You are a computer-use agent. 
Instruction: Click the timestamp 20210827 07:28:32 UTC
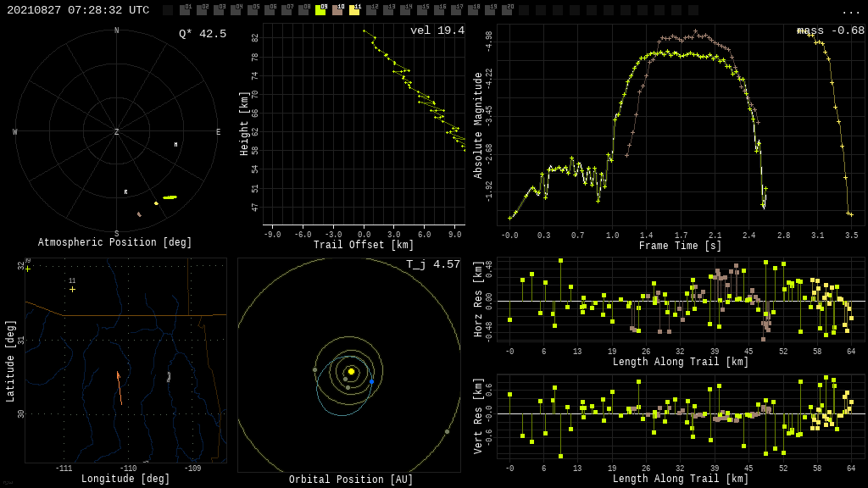(78, 10)
